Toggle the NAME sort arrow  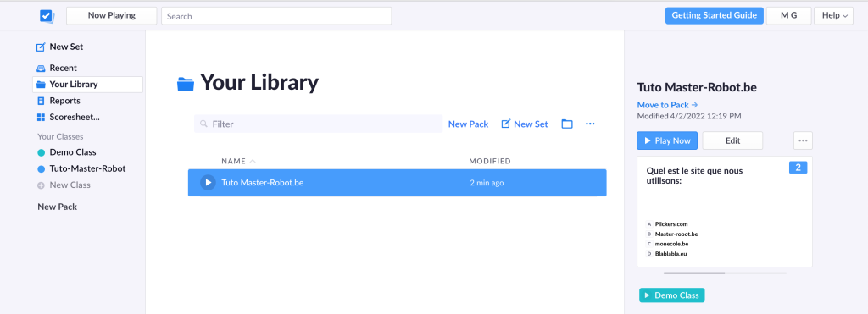click(253, 161)
